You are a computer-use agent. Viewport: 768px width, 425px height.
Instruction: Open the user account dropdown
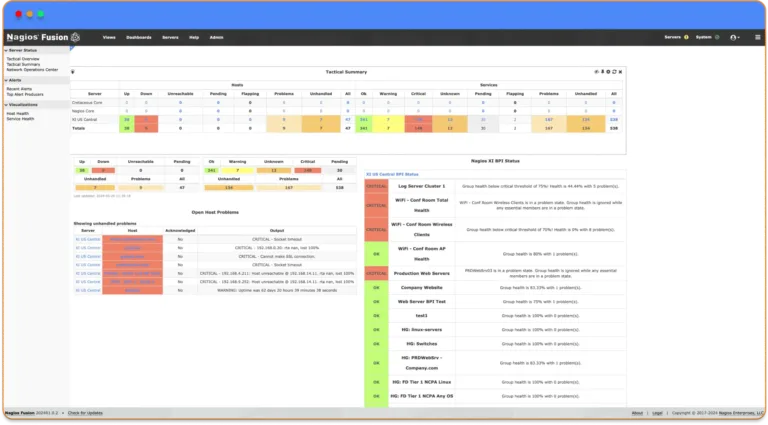(x=735, y=37)
